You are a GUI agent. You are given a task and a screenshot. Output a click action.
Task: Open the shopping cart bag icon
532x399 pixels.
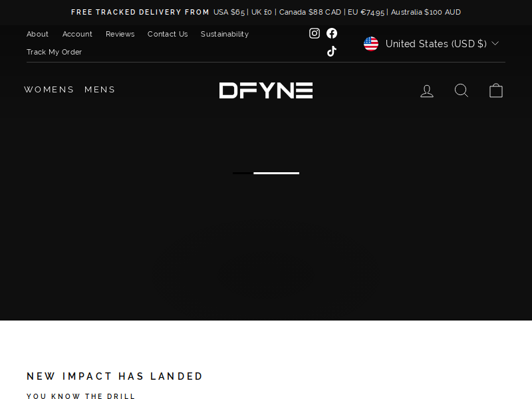click(495, 90)
